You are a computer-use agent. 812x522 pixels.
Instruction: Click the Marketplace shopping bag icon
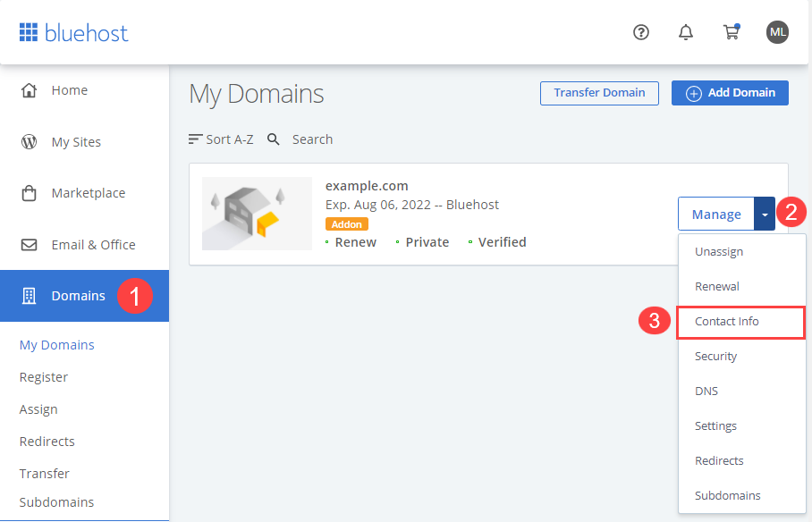click(29, 193)
